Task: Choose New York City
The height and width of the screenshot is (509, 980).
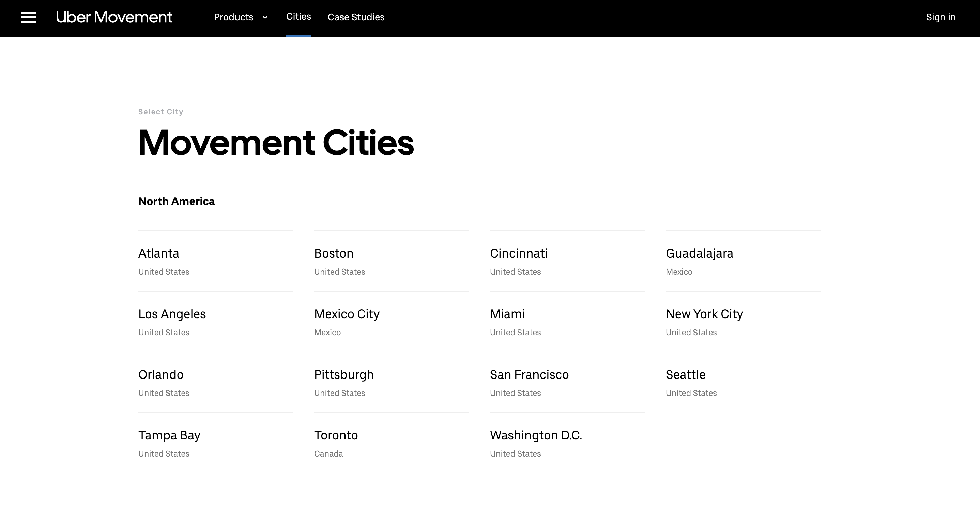Action: (704, 314)
